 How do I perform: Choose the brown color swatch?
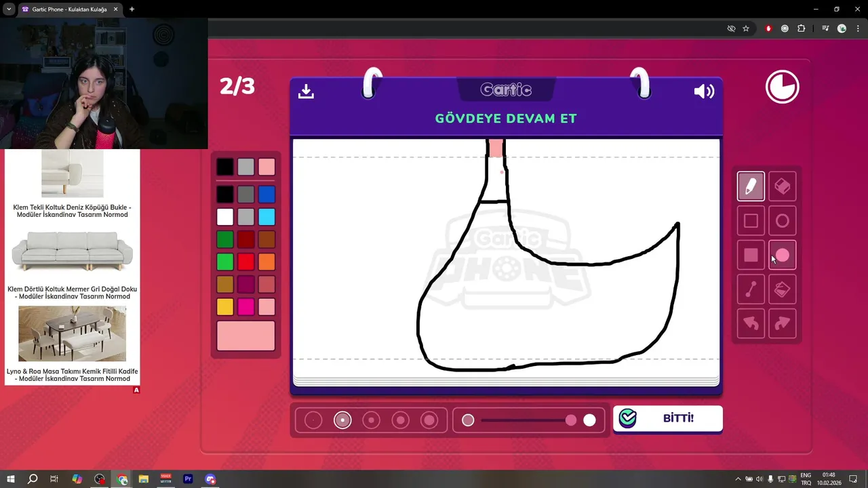[267, 239]
